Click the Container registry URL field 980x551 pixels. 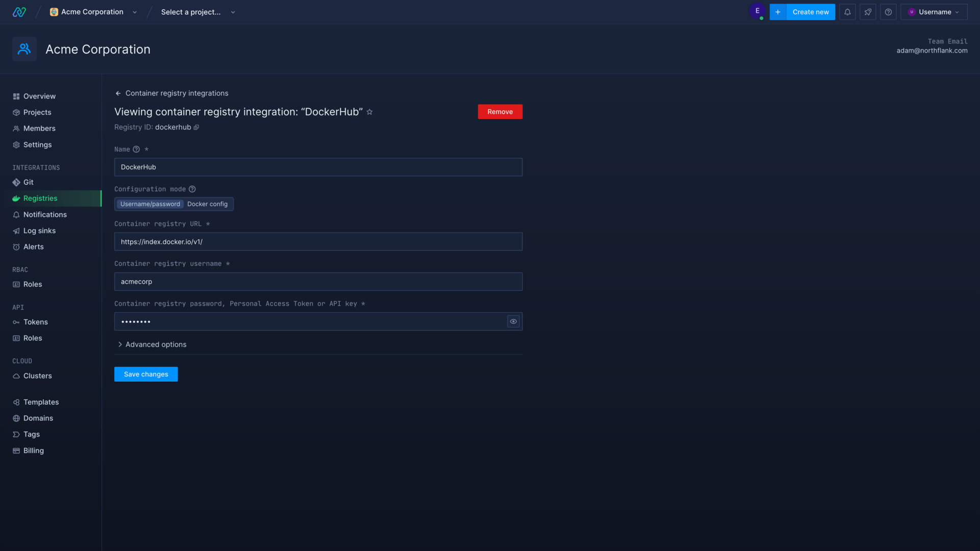318,242
